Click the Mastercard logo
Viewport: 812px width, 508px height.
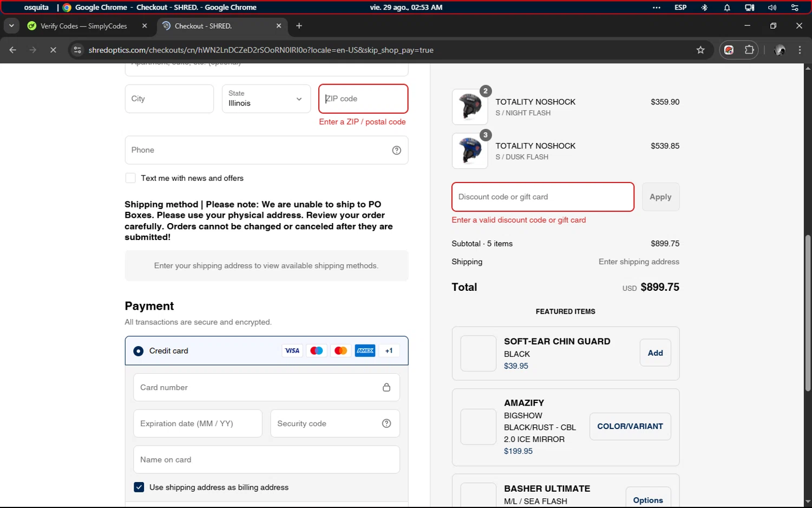click(x=341, y=350)
